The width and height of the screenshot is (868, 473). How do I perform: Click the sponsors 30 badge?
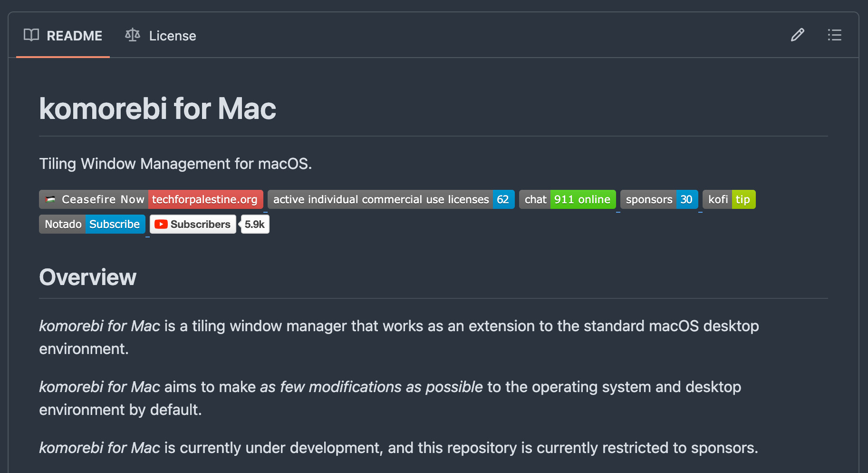tap(659, 199)
